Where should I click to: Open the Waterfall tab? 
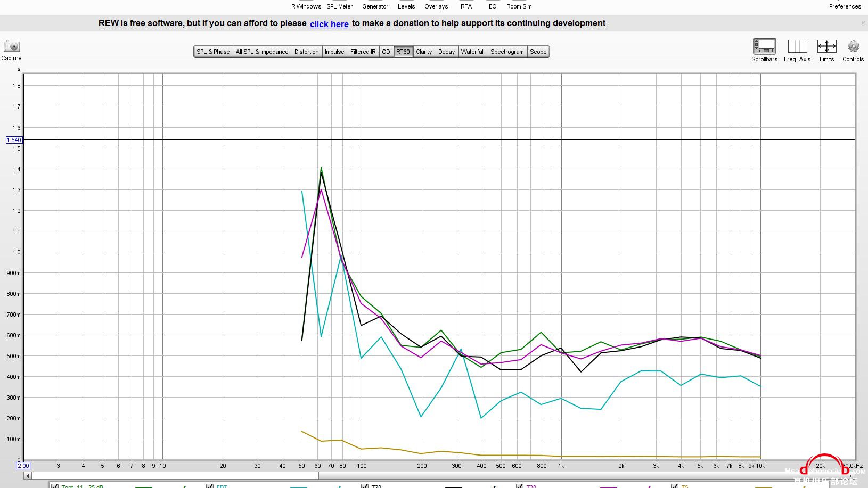click(x=472, y=52)
